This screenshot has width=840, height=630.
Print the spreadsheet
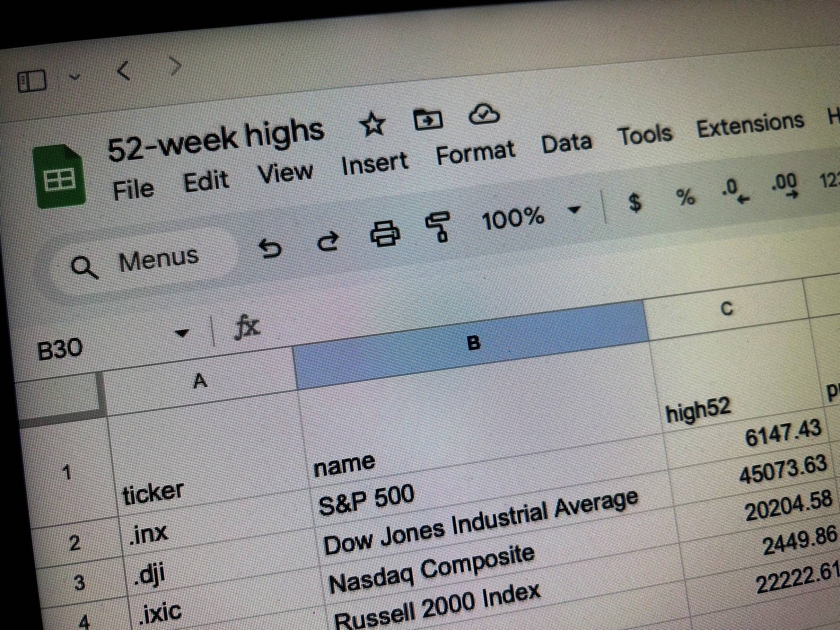coord(385,233)
